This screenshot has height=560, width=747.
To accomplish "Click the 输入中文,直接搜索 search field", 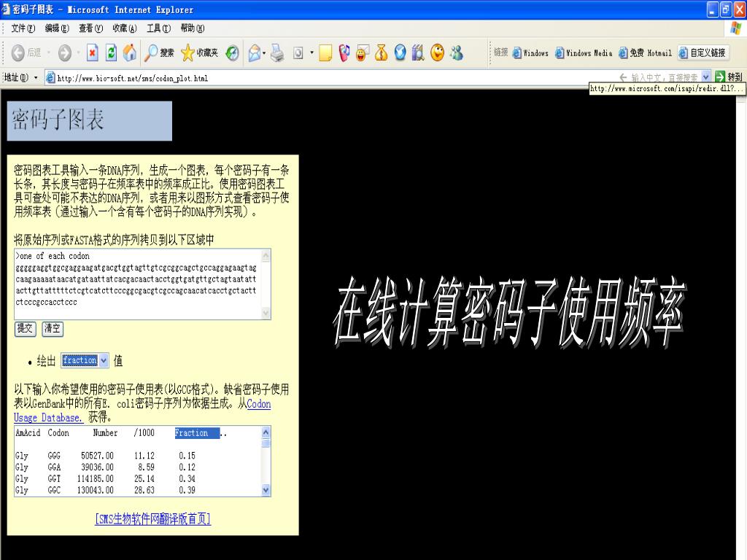I will (x=665, y=77).
